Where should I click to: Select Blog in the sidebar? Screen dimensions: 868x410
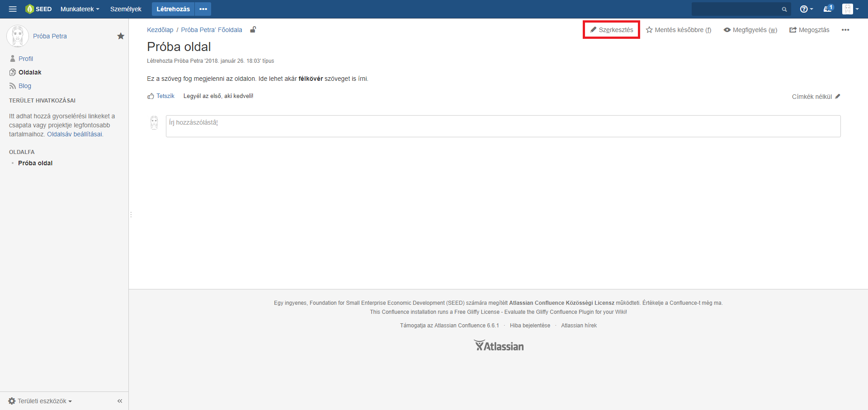click(x=24, y=86)
